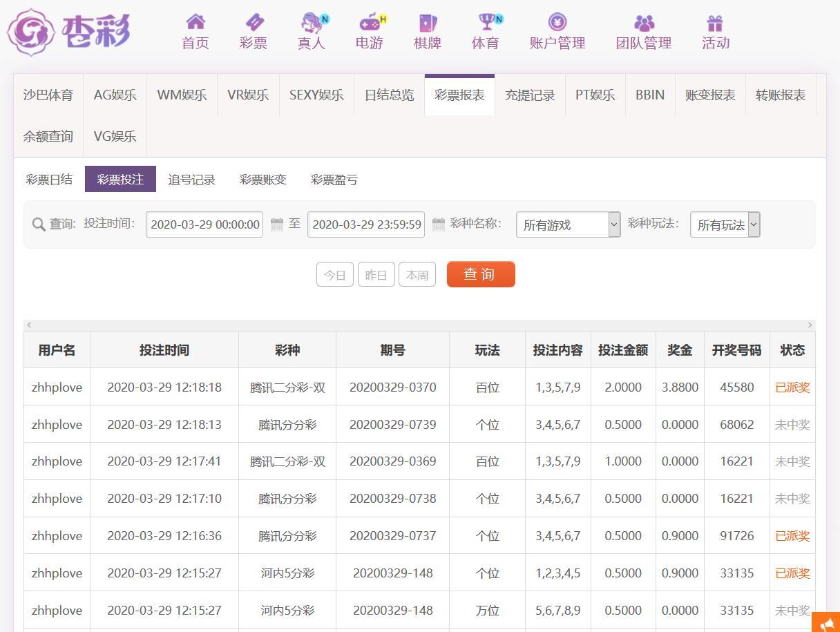Image resolution: width=840 pixels, height=632 pixels.
Task: Click the 本周 quick date button
Action: (x=417, y=274)
